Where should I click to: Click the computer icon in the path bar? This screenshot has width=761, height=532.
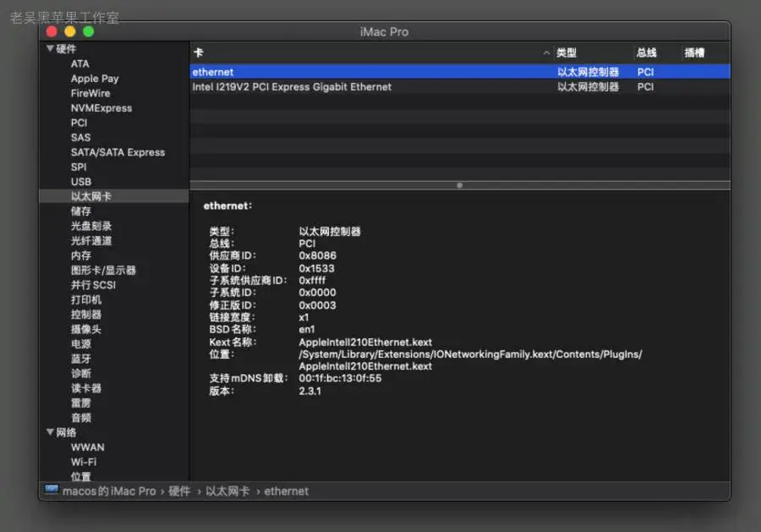[x=52, y=489]
